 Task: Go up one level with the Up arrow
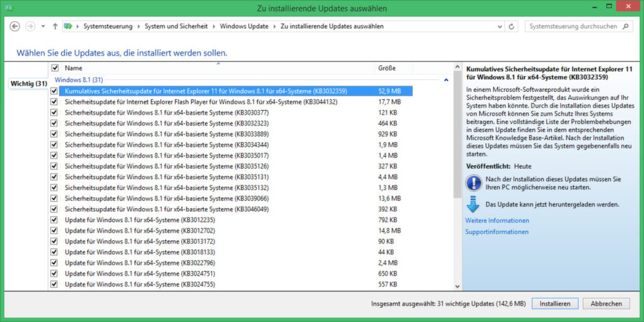point(55,26)
